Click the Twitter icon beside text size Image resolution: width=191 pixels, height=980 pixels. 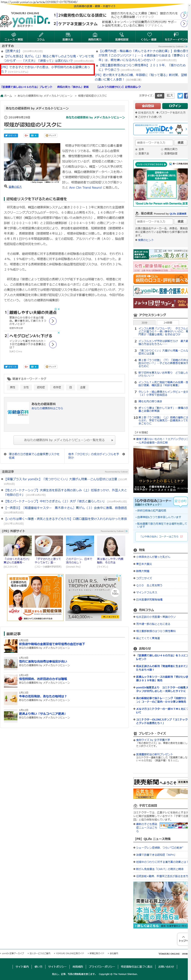[x=180, y=96]
